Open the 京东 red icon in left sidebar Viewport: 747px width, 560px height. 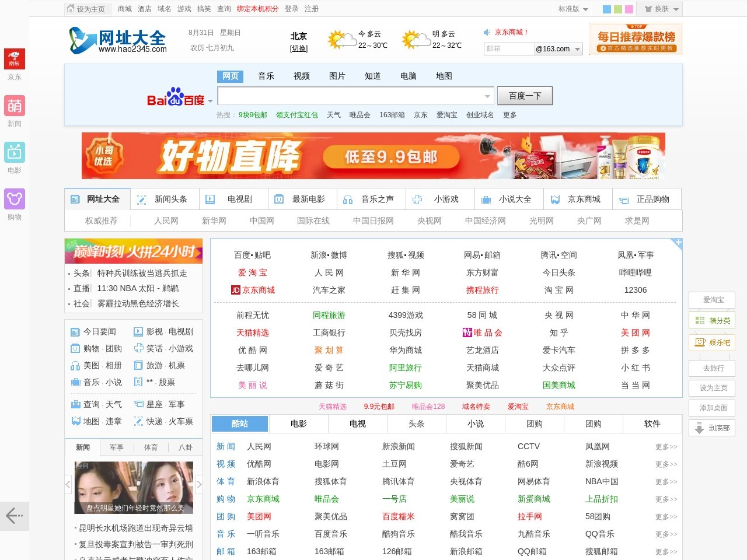(15, 59)
